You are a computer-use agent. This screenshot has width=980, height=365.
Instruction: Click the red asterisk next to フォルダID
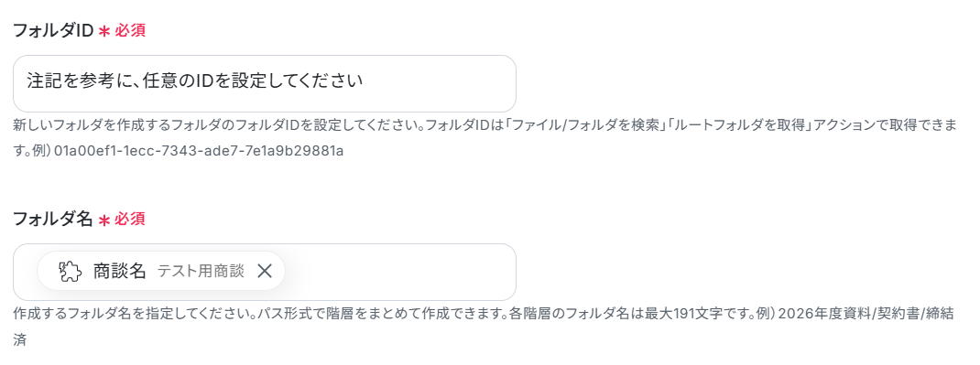click(104, 32)
